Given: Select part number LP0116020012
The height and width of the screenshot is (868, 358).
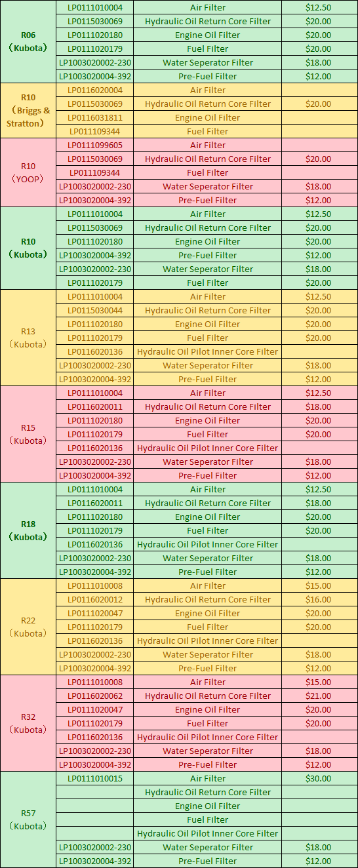Looking at the screenshot, I should click(x=94, y=600).
